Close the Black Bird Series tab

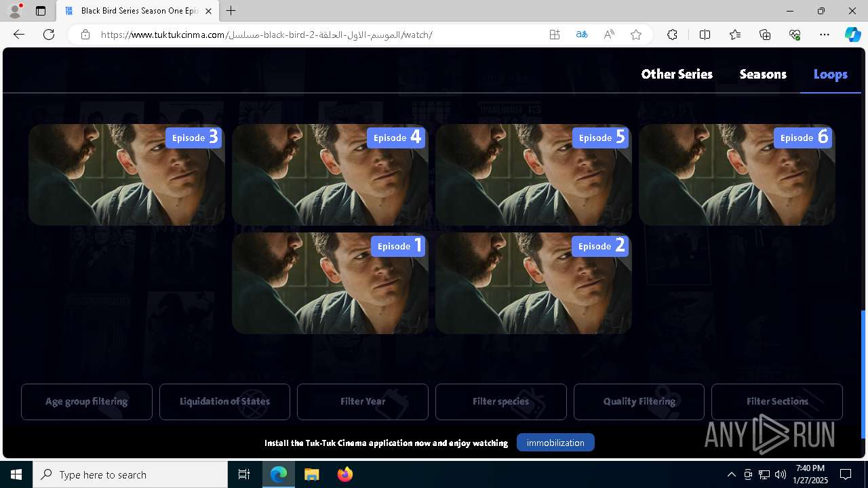(208, 11)
